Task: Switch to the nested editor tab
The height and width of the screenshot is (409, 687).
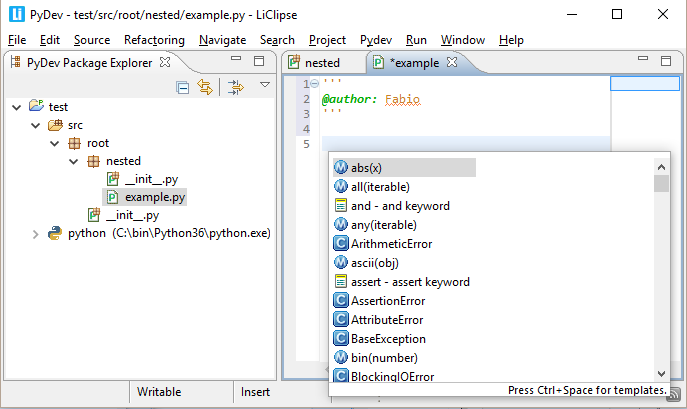Action: tap(314, 63)
